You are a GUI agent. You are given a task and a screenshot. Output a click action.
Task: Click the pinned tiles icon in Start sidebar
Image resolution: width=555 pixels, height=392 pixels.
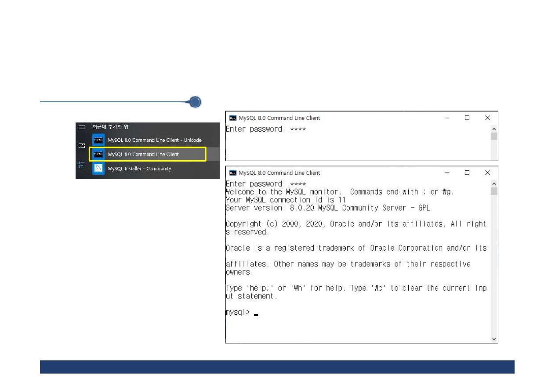click(81, 146)
